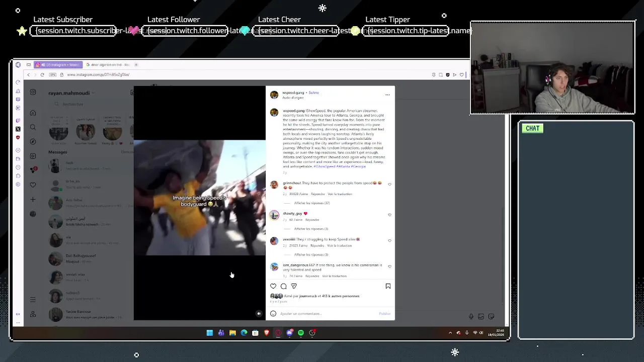Screen dimensions: 644x362
Task: Expand the rayan.mahmoudi account switcher chevron
Action: (x=94, y=93)
